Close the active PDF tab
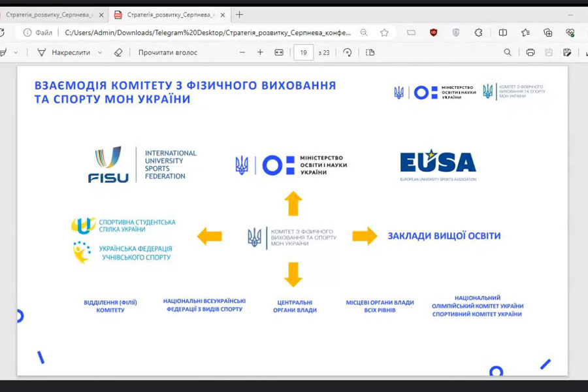This screenshot has width=588, height=392. click(223, 15)
